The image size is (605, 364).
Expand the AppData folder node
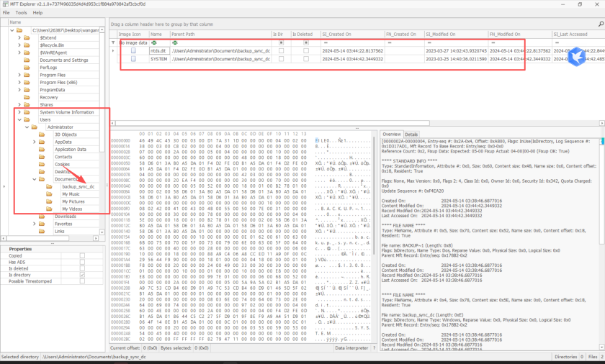35,142
